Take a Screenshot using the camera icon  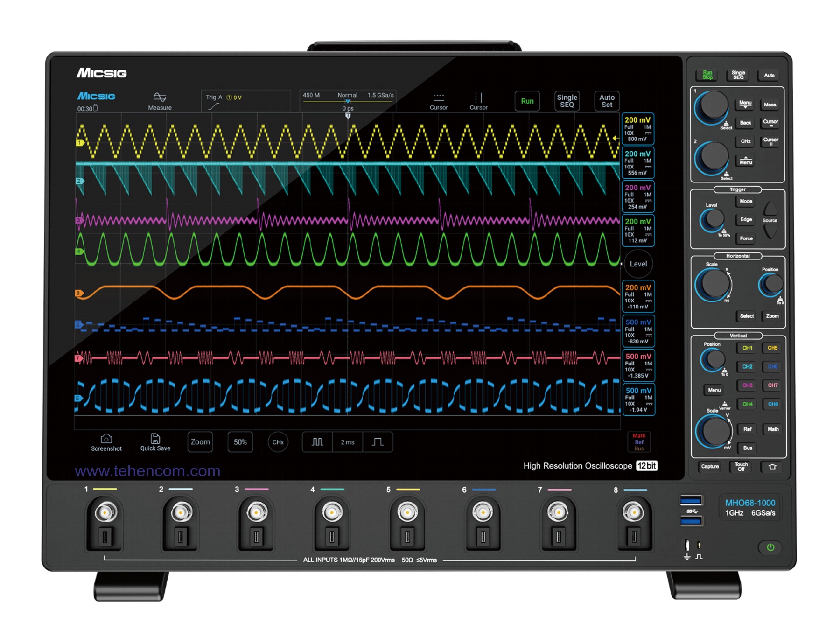(x=106, y=442)
